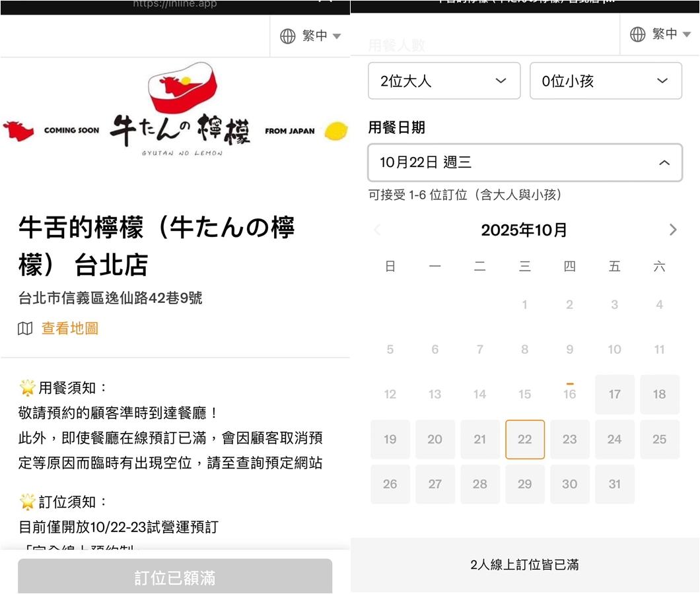700x594 pixels.
Task: Select October 18 in the calendar
Action: [x=659, y=395]
